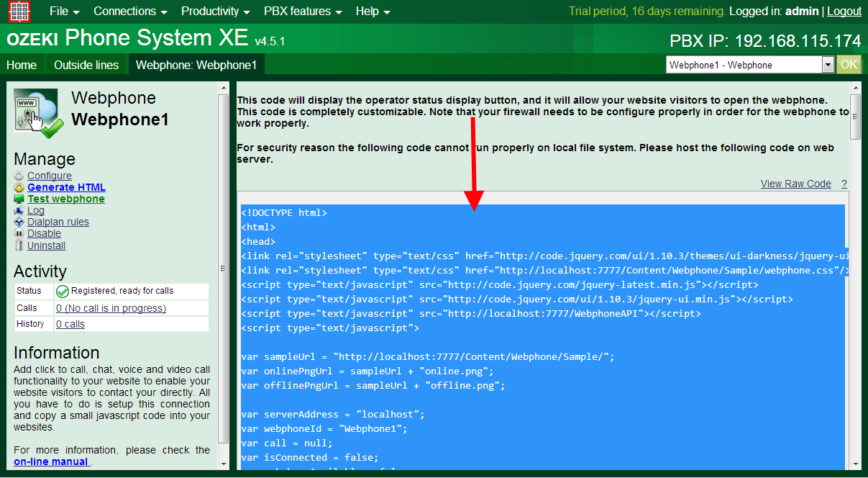
Task: Click the Generate HTML gear icon
Action: coord(19,188)
